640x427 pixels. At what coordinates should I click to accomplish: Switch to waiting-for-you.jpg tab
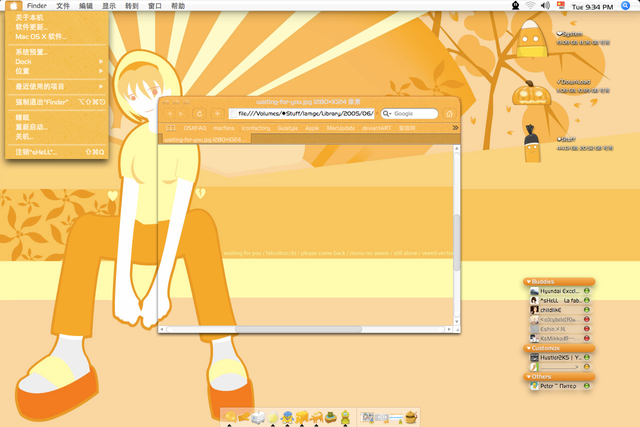point(205,140)
